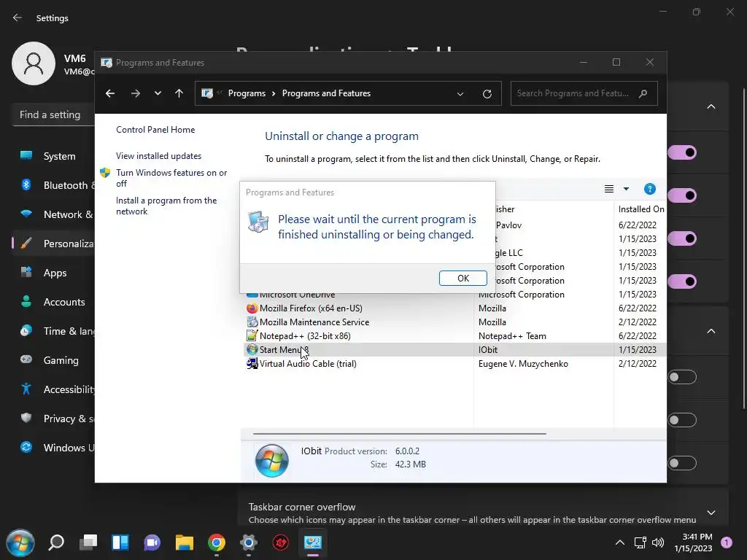
Task: Open the blue help question icon
Action: coord(650,189)
